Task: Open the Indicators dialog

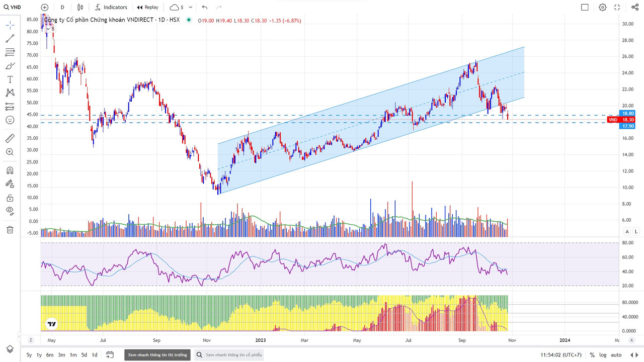Action: tap(111, 7)
